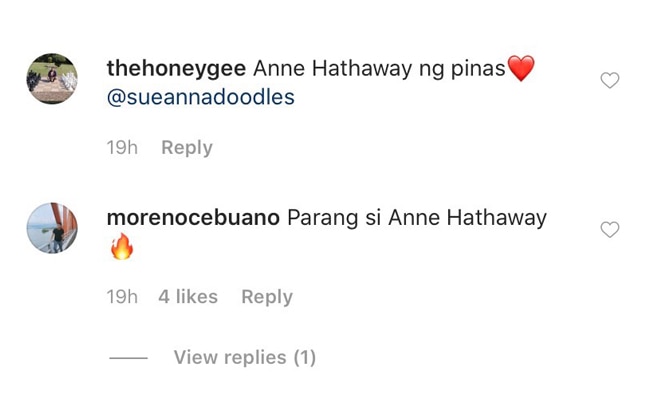The image size is (660, 400).
Task: Show who liked via 4 likes
Action: coord(188,297)
